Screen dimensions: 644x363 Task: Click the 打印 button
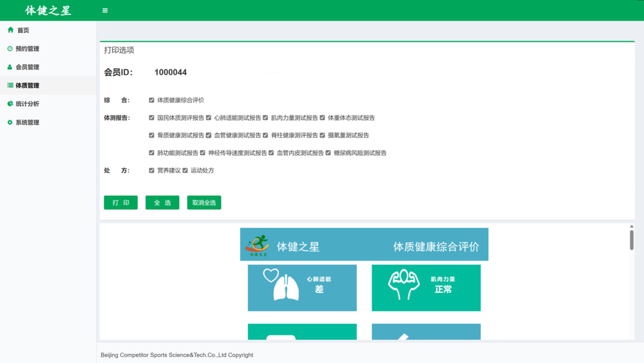pos(121,203)
